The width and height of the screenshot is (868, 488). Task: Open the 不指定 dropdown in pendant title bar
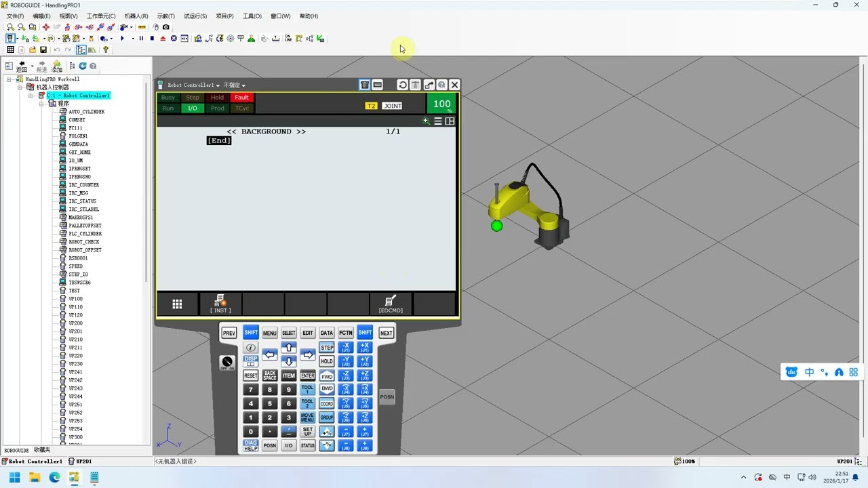pyautogui.click(x=235, y=85)
